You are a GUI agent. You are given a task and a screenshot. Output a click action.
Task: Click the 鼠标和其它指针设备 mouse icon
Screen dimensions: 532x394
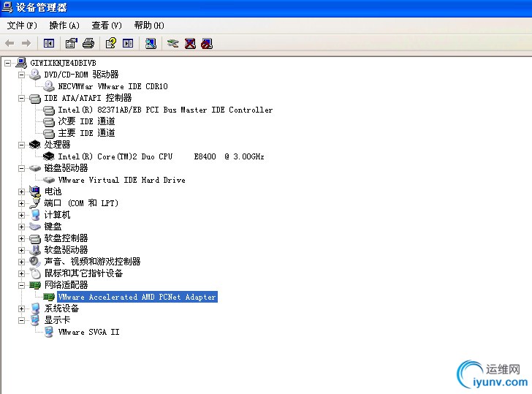[x=35, y=273]
